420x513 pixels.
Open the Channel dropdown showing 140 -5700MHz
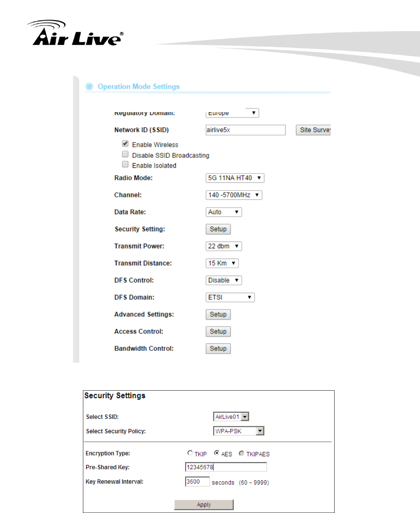point(234,195)
